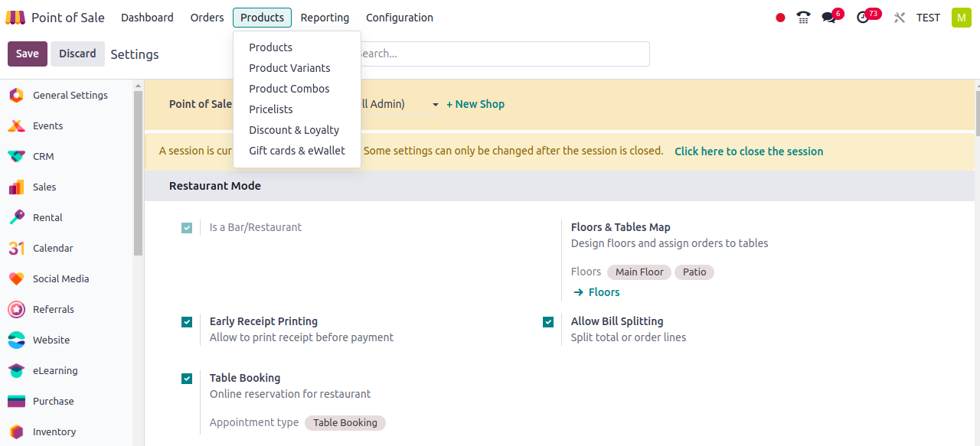Click the Patio floor tag
This screenshot has height=446, width=980.
(x=694, y=272)
